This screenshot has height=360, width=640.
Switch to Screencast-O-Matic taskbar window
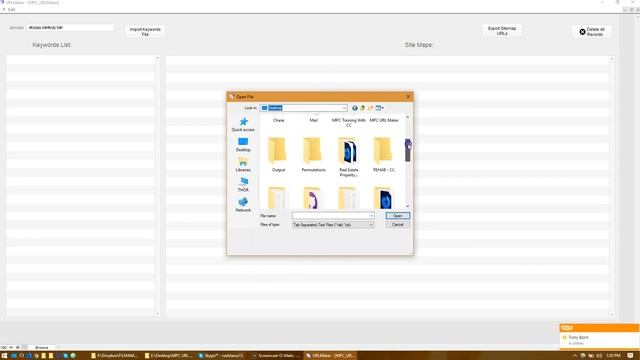coord(276,356)
